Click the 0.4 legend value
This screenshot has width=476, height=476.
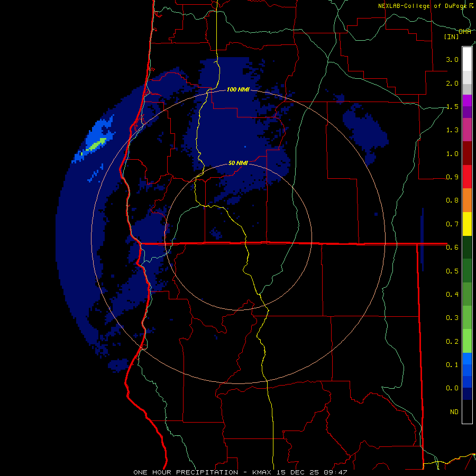tap(452, 294)
